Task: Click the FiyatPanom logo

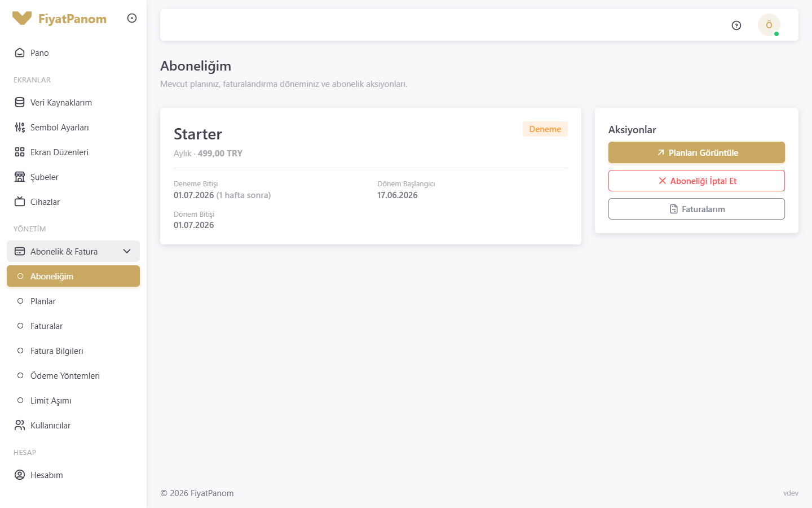Action: (59, 19)
